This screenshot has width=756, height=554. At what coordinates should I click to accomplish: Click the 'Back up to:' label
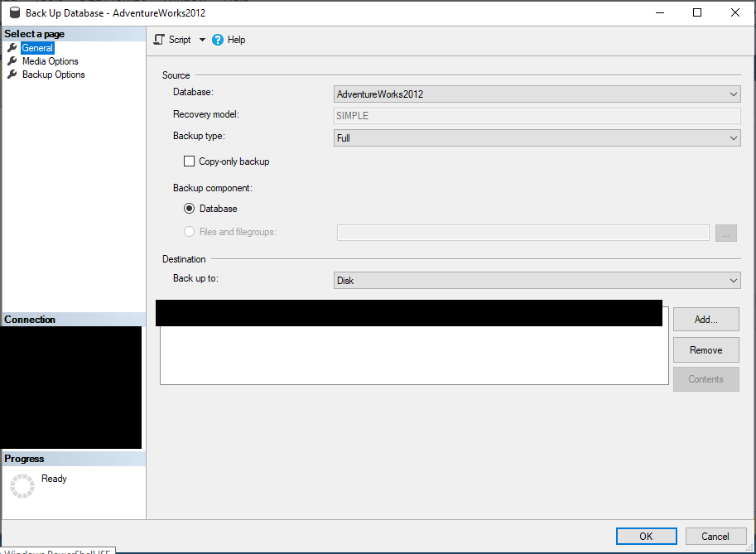click(195, 278)
